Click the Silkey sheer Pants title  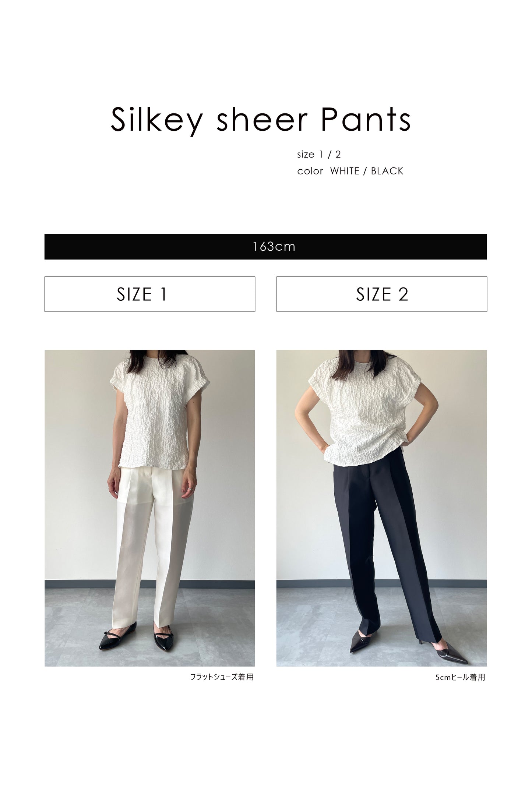(261, 120)
